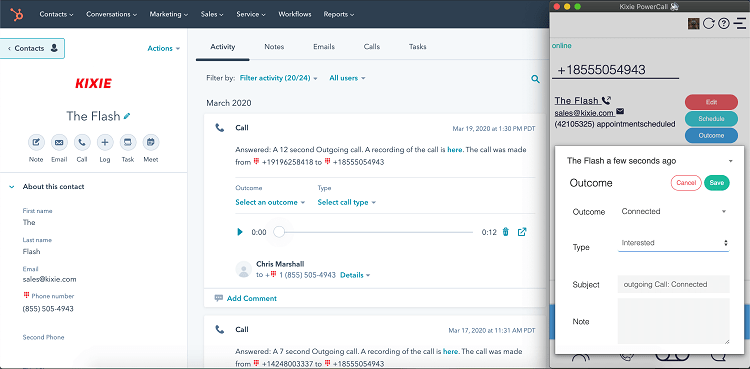Click the Note icon under The Flash
750x369 pixels.
pyautogui.click(x=36, y=142)
